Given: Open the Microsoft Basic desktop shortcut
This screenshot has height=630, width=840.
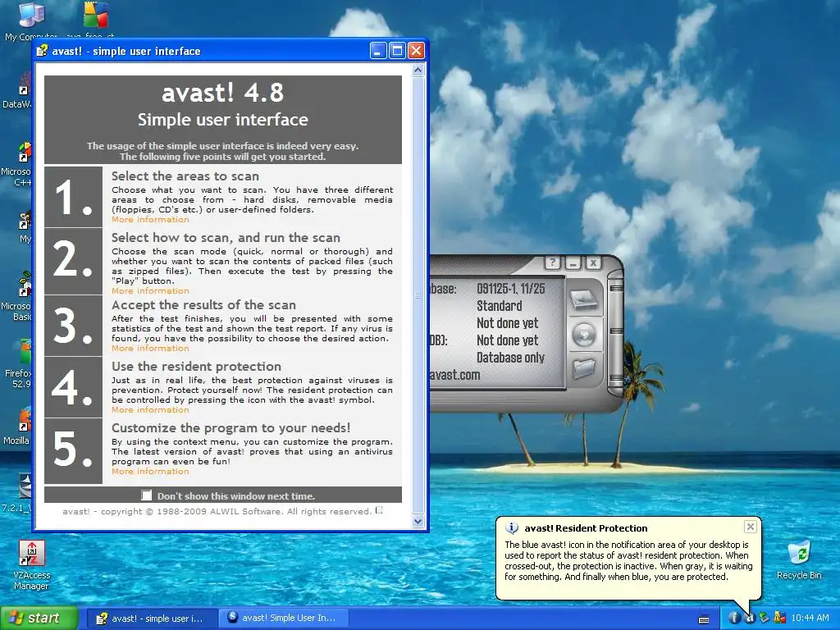Looking at the screenshot, I should click(x=17, y=296).
